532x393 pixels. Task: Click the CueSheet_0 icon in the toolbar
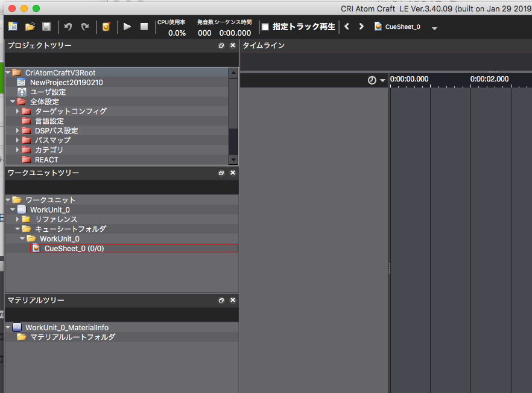point(378,27)
